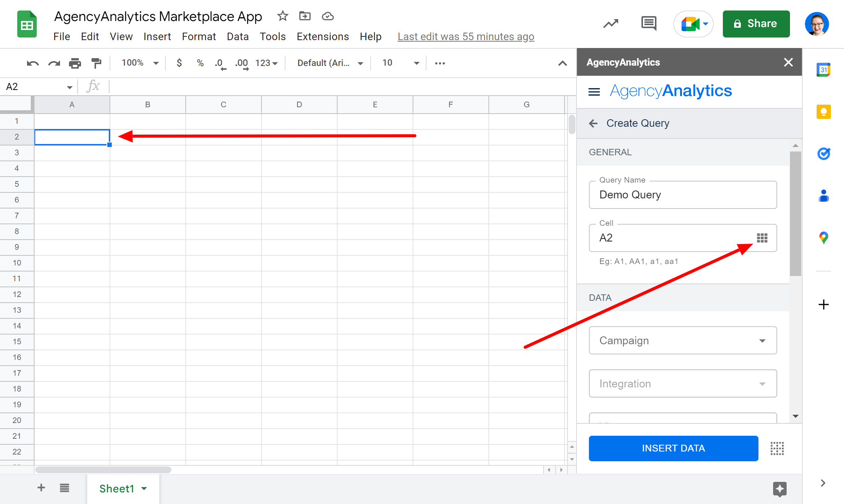Click the paint format icon

96,63
